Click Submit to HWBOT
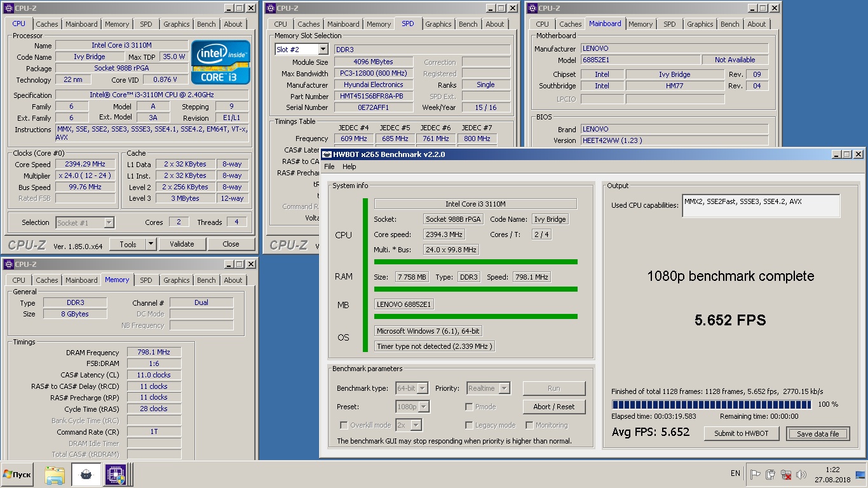The height and width of the screenshot is (488, 868). click(x=742, y=433)
